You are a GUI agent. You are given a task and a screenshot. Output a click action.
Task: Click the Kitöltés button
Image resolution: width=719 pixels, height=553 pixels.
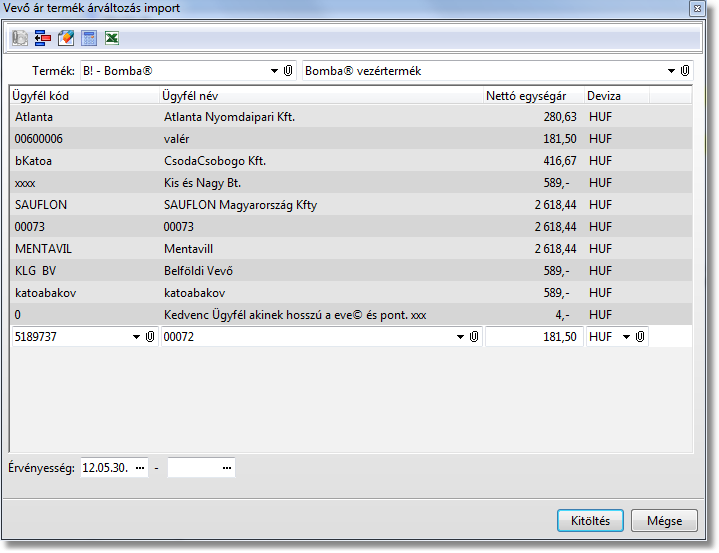pyautogui.click(x=590, y=520)
